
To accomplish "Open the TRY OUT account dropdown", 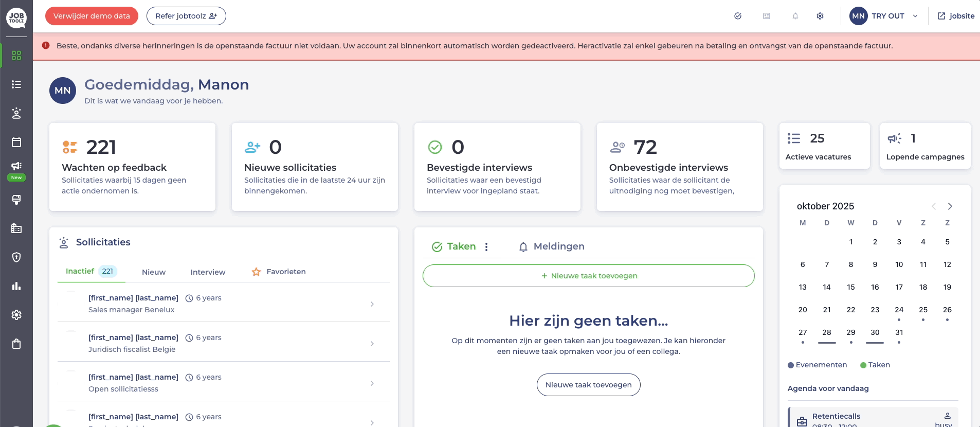I will pyautogui.click(x=884, y=16).
